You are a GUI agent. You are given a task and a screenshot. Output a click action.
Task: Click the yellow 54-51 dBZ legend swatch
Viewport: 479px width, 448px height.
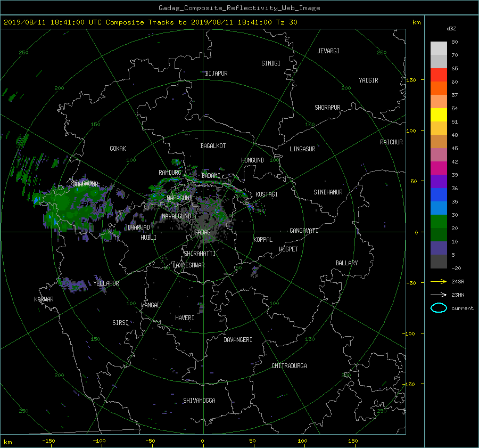(439, 115)
